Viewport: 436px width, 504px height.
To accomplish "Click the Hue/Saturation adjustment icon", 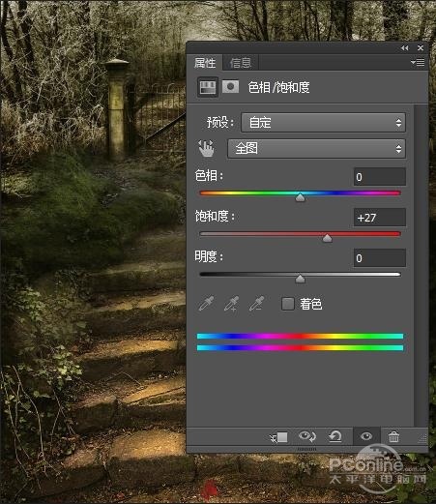I will click(x=208, y=87).
